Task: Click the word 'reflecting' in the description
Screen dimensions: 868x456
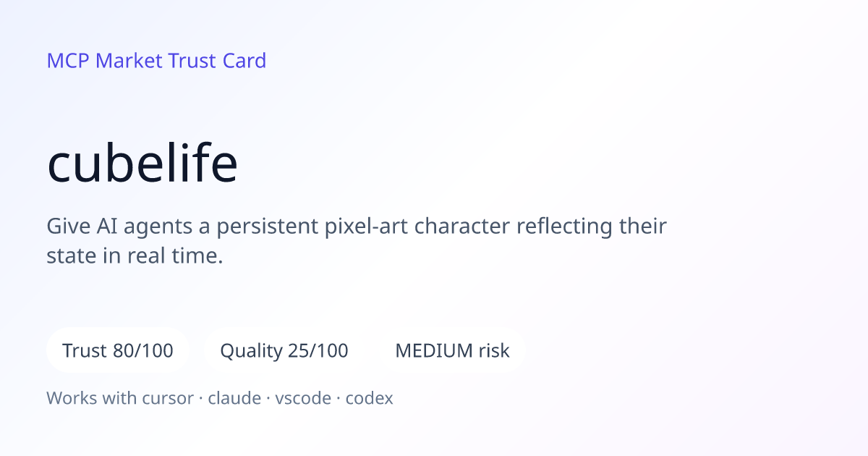Action: (565, 227)
